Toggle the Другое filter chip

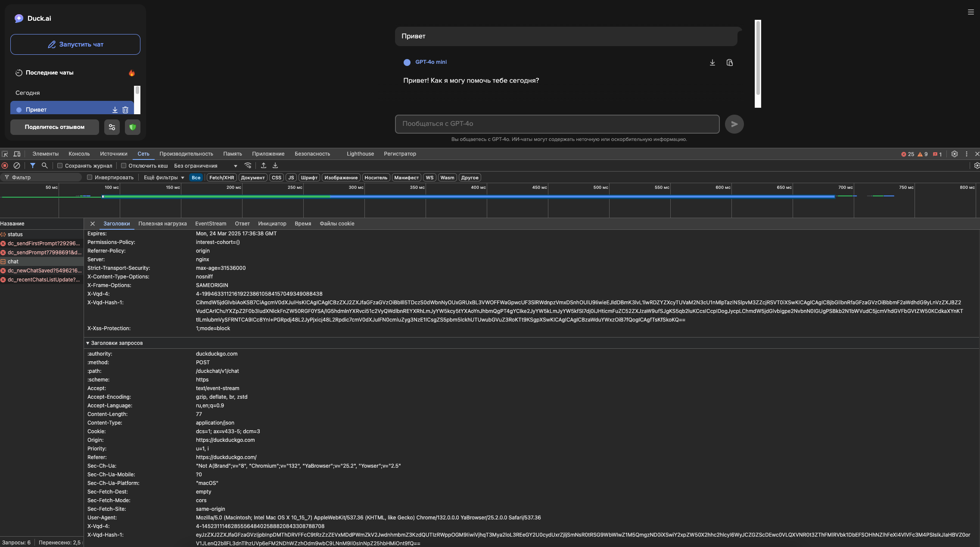(x=470, y=178)
